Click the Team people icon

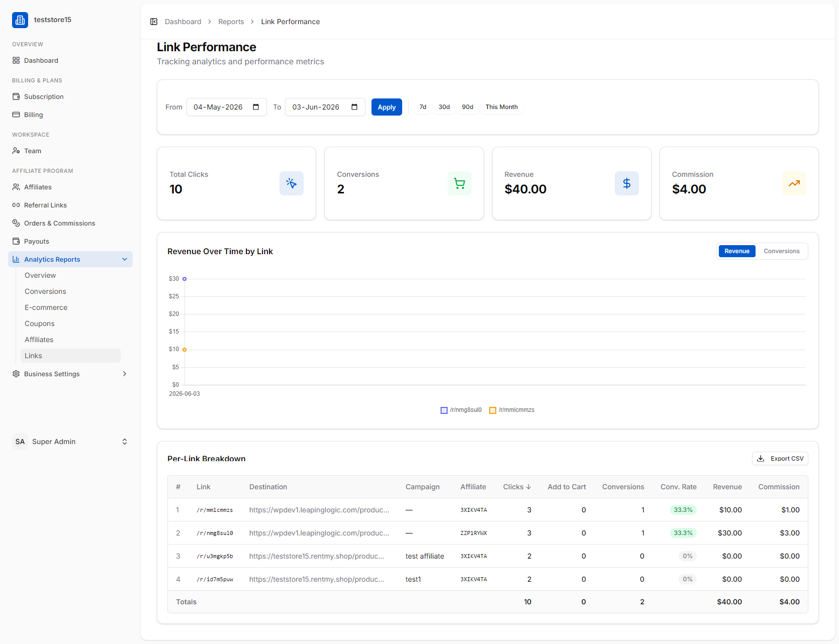pos(16,151)
